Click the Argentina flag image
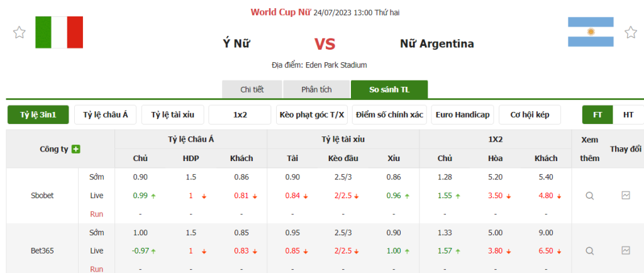This screenshot has width=644, height=273. [591, 32]
